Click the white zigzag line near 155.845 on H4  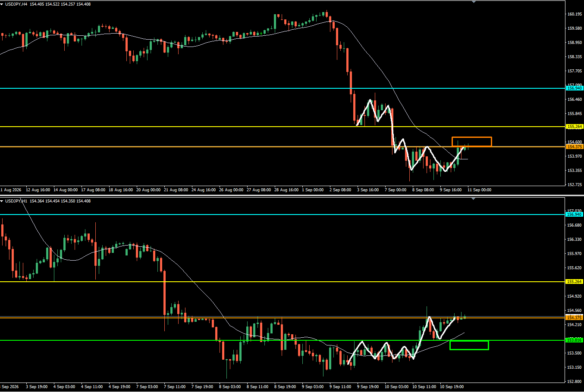[374, 112]
